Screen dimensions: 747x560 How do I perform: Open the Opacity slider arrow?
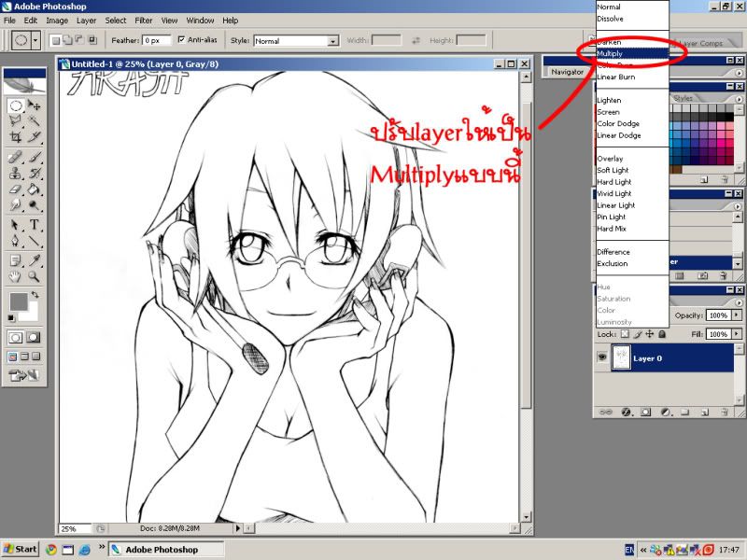(x=737, y=315)
